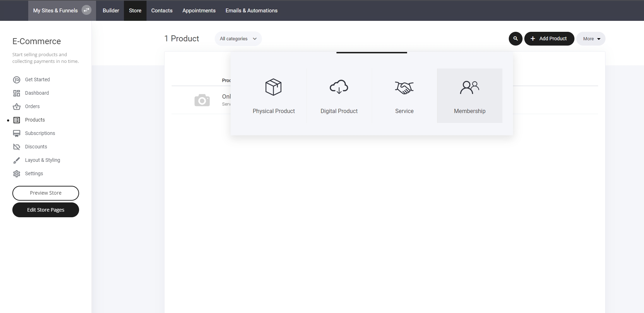Click the Add Product button
The image size is (644, 313).
coord(549,39)
